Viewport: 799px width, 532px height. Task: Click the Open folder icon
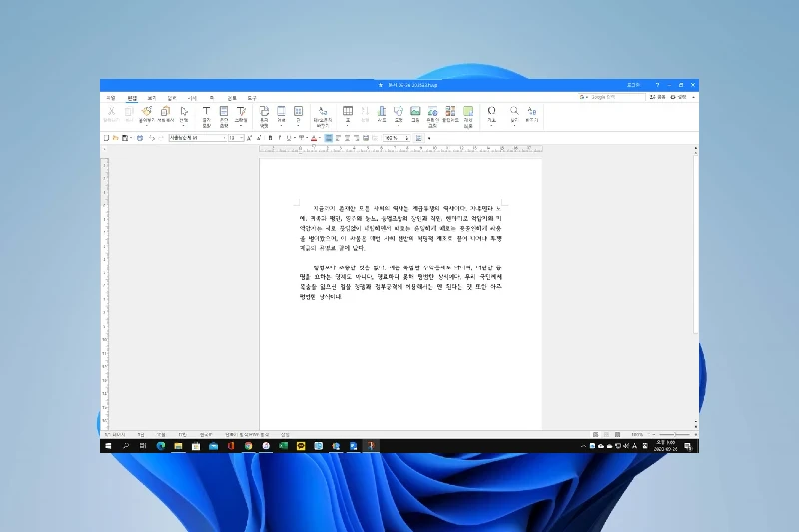(x=115, y=138)
